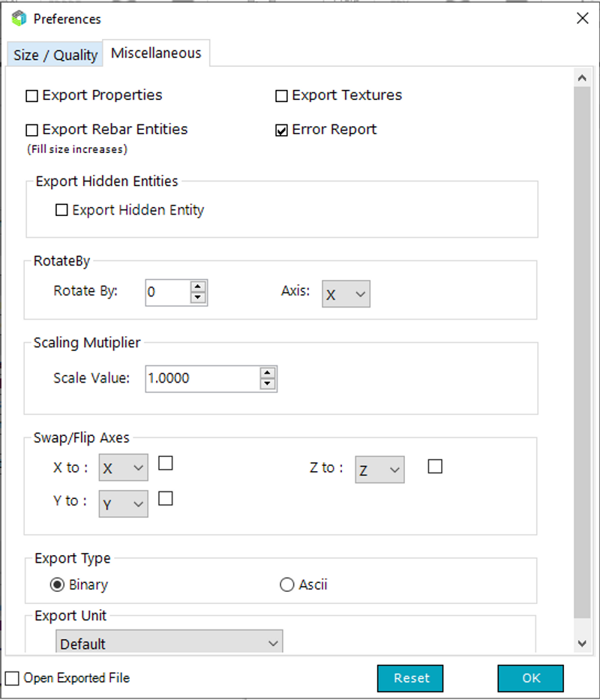Open the X to axis dropdown
This screenshot has height=700, width=600.
coord(123,467)
